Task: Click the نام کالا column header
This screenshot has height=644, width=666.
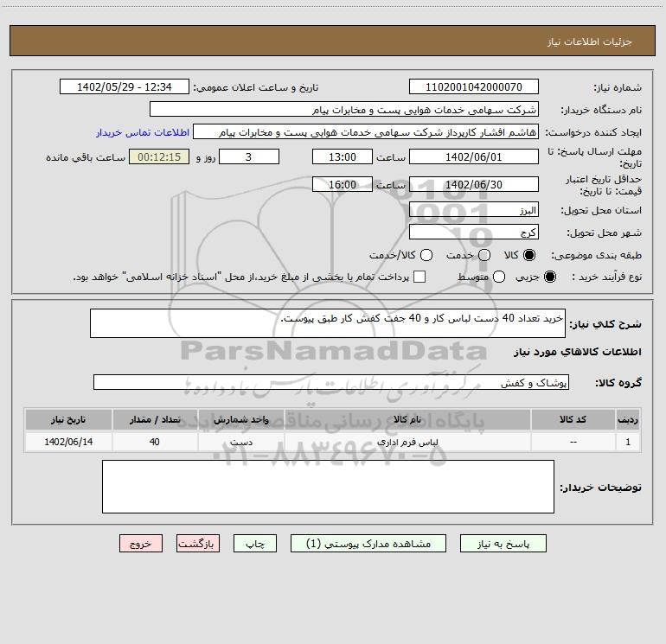Action: pyautogui.click(x=407, y=419)
